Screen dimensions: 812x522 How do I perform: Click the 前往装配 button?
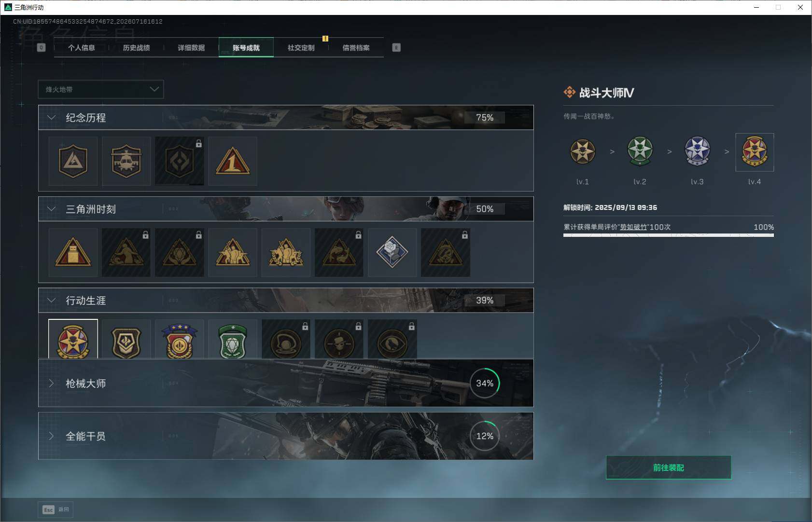(x=669, y=467)
